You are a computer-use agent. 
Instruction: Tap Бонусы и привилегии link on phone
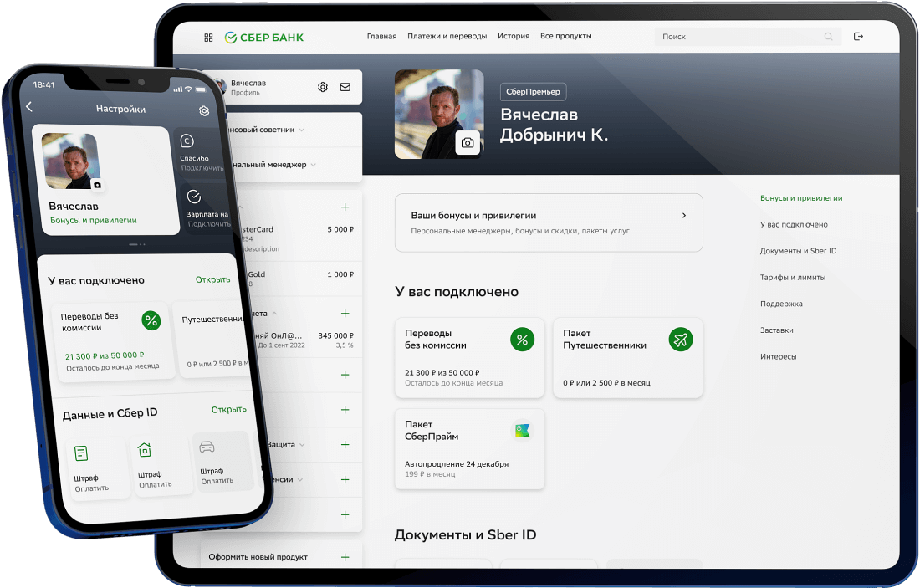tap(94, 220)
